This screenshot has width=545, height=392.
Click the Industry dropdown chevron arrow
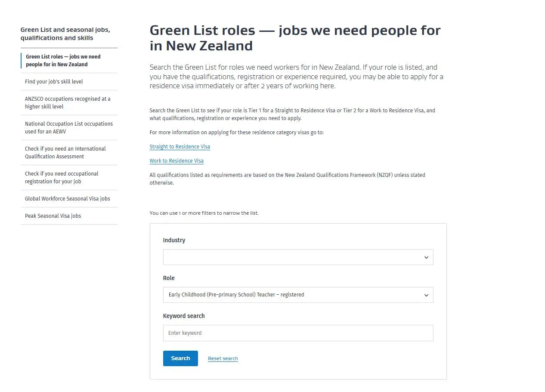[426, 257]
